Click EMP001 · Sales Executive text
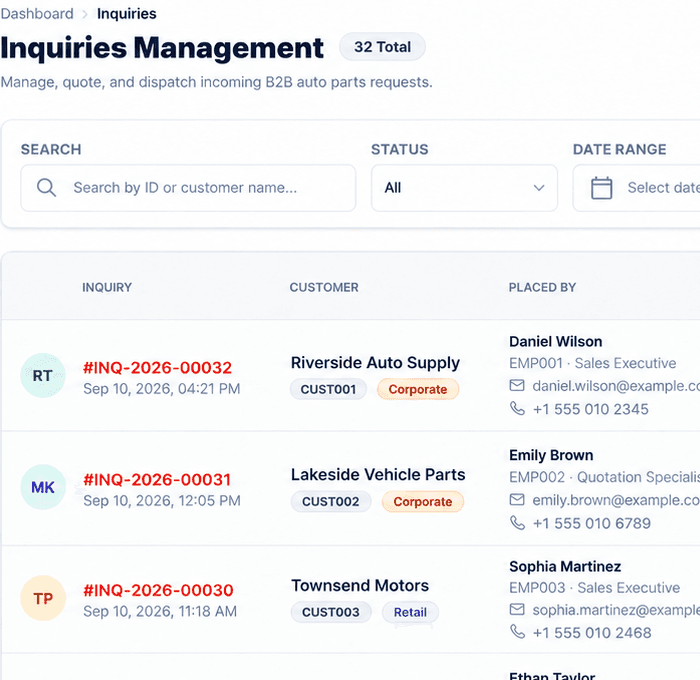The width and height of the screenshot is (700, 680). coord(592,363)
